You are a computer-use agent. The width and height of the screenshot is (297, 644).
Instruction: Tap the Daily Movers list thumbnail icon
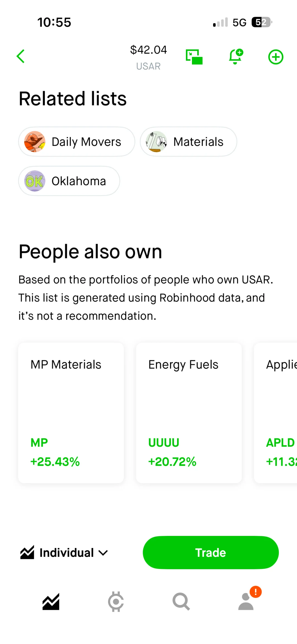35,142
